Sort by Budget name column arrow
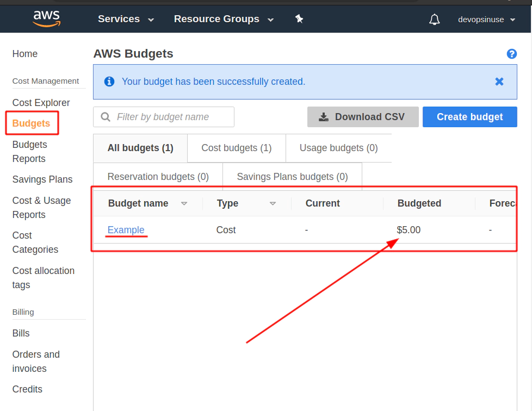This screenshot has height=411, width=532. click(x=184, y=203)
